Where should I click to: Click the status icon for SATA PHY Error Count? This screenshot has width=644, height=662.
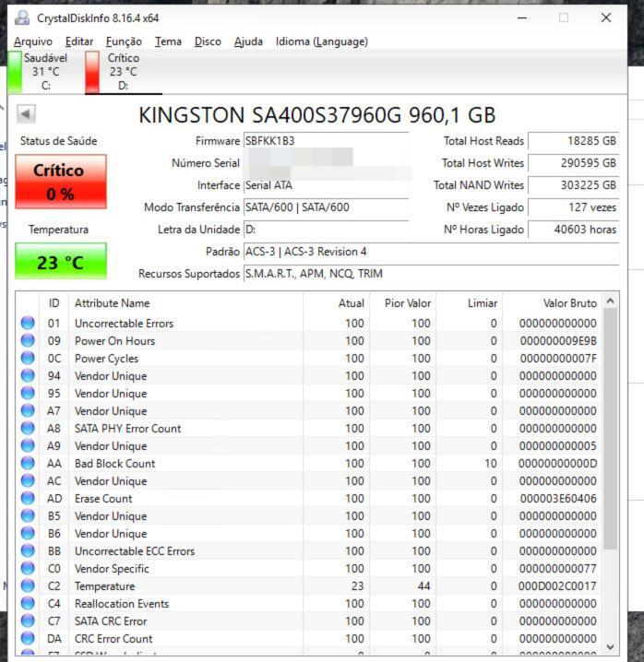[28, 428]
